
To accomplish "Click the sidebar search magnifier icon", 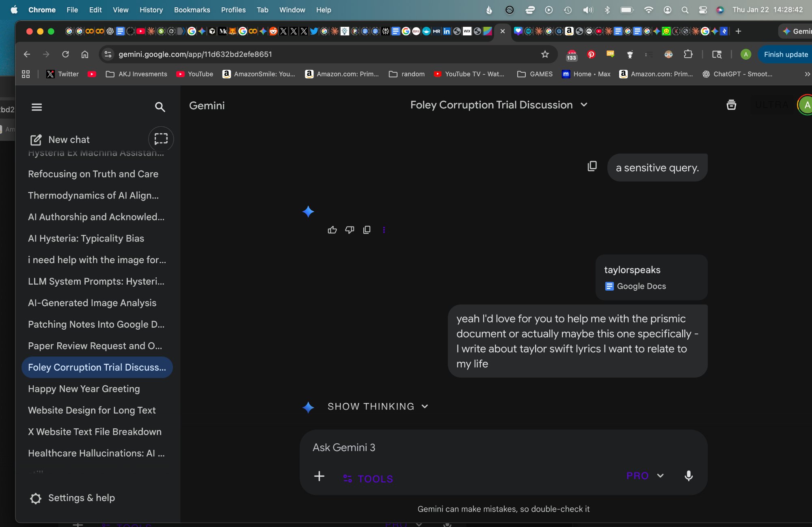I will tap(160, 107).
